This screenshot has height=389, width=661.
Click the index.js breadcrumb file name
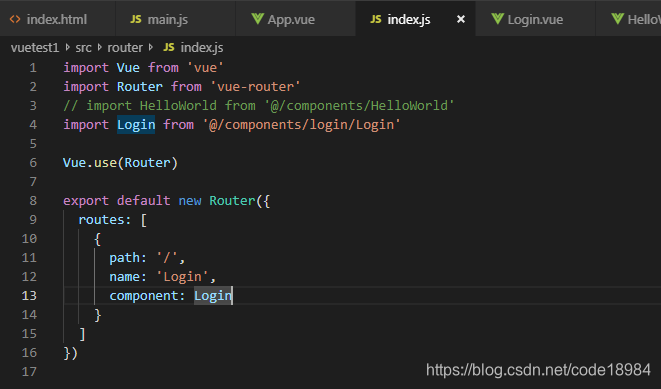(202, 48)
